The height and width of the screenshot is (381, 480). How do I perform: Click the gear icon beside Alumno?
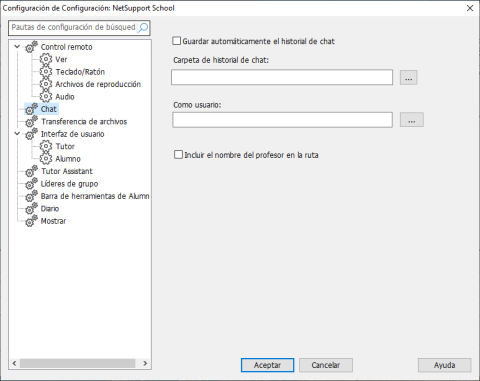point(46,159)
